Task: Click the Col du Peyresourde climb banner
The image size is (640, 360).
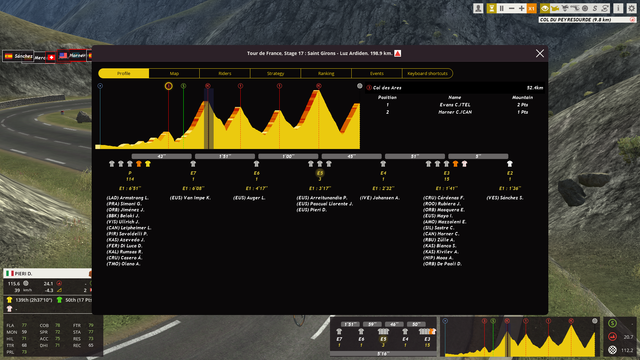Action: point(587,20)
